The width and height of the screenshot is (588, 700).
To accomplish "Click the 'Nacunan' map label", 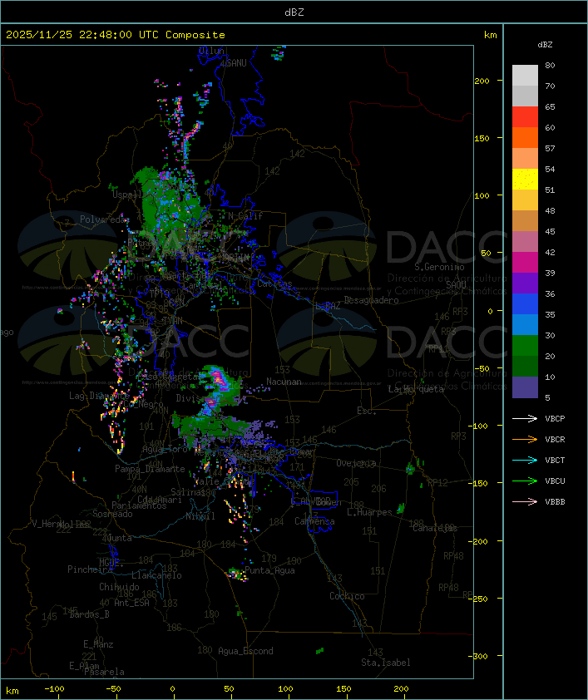I will pyautogui.click(x=284, y=382).
